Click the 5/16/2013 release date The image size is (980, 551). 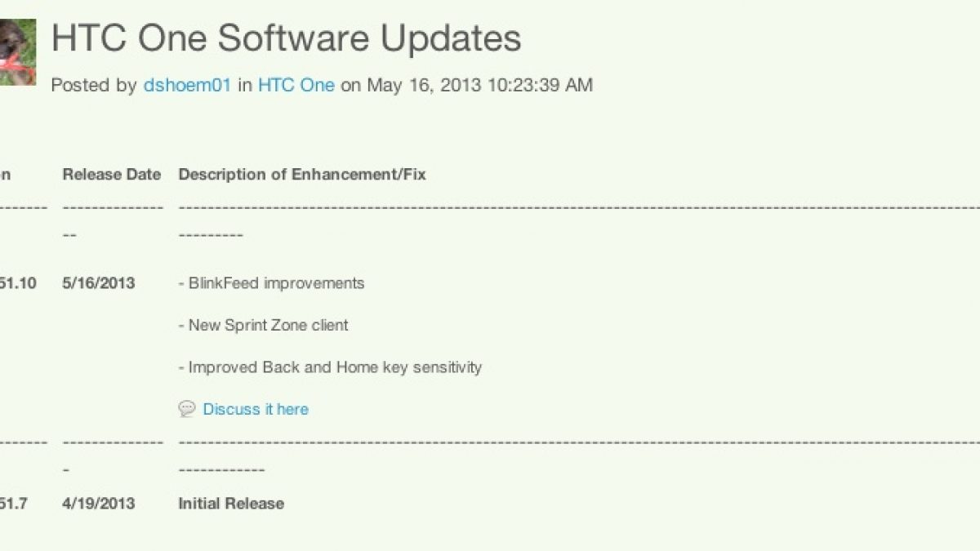[x=99, y=283]
